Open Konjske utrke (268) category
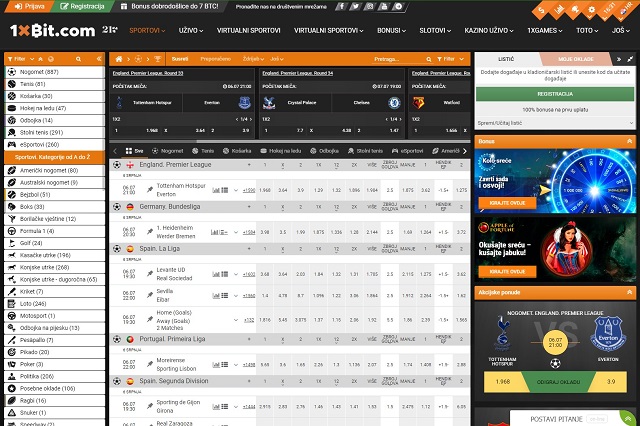Screen dimensions: 640x426 55,267
